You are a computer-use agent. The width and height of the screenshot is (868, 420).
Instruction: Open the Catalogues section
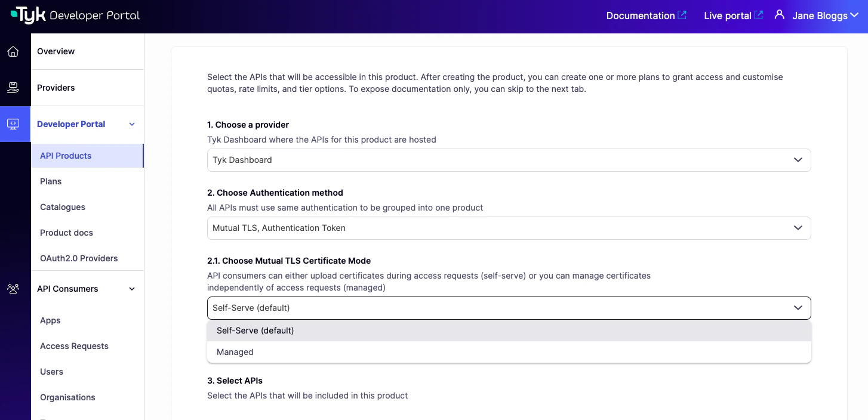click(x=62, y=207)
